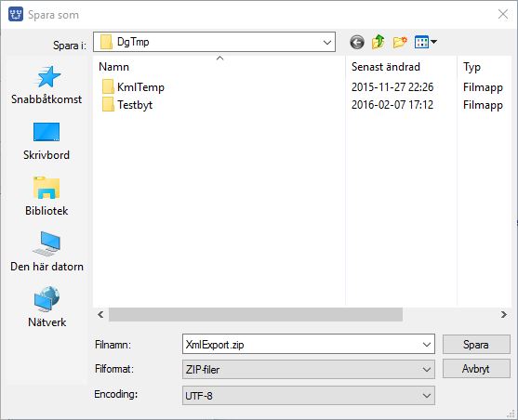Create a new folder with toolbar icon
The image size is (518, 420).
tap(400, 42)
